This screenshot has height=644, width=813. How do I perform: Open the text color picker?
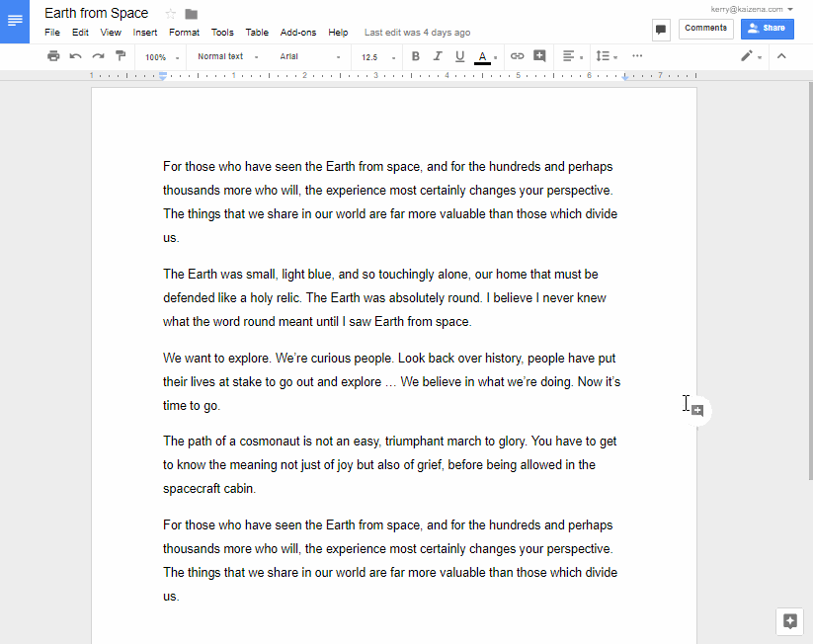click(x=485, y=56)
